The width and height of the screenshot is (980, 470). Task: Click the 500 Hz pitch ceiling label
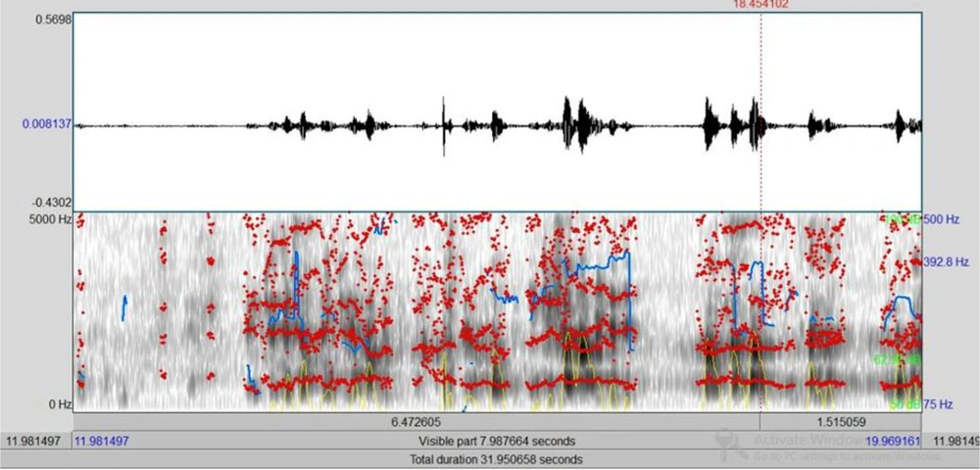(944, 219)
